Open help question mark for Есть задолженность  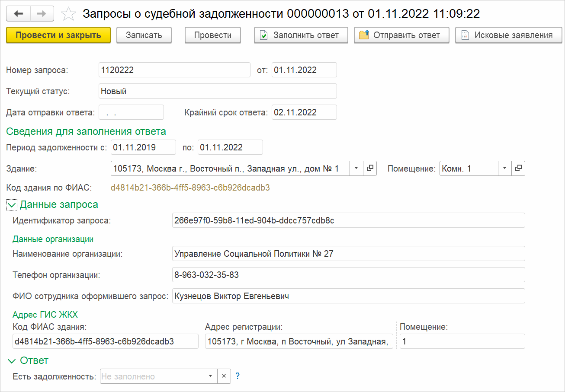click(x=238, y=376)
